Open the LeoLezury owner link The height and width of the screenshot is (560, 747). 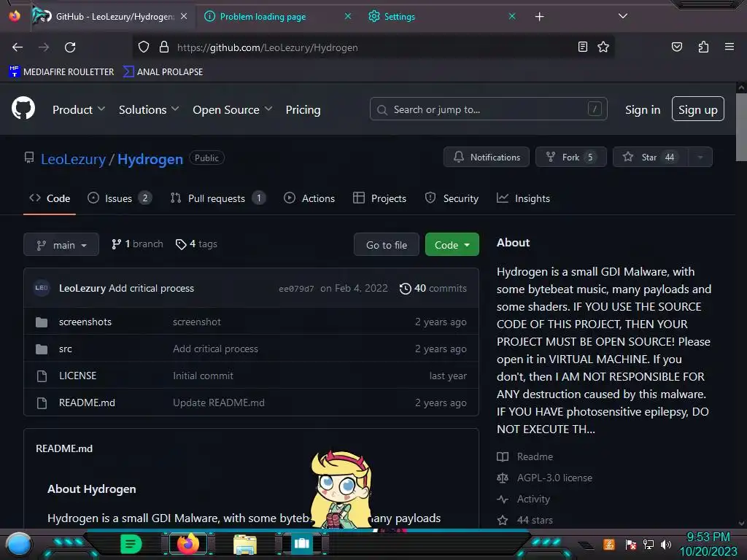(74, 159)
